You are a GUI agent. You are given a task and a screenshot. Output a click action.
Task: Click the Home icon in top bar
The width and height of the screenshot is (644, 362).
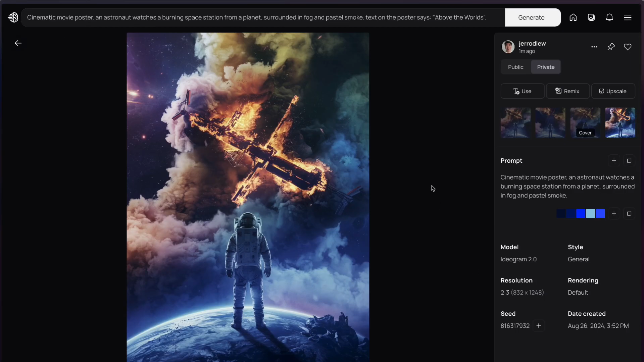point(573,17)
